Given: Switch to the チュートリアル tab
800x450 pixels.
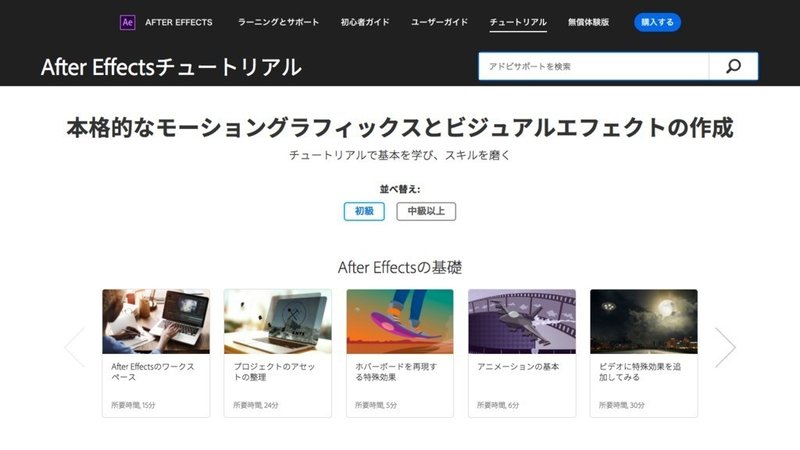Looking at the screenshot, I should (x=518, y=22).
